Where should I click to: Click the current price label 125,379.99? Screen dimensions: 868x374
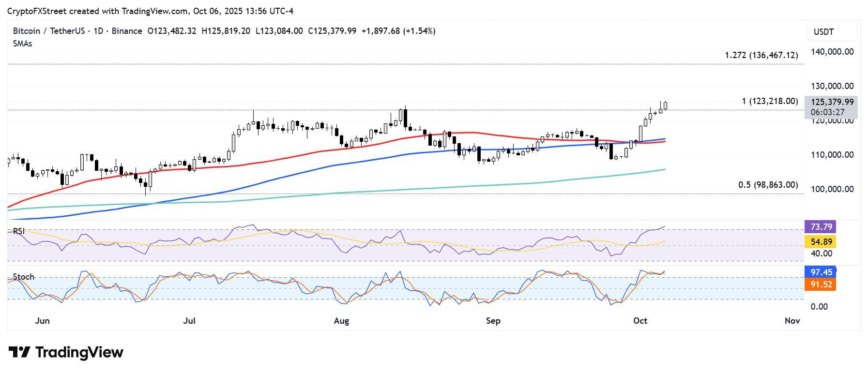(x=832, y=102)
